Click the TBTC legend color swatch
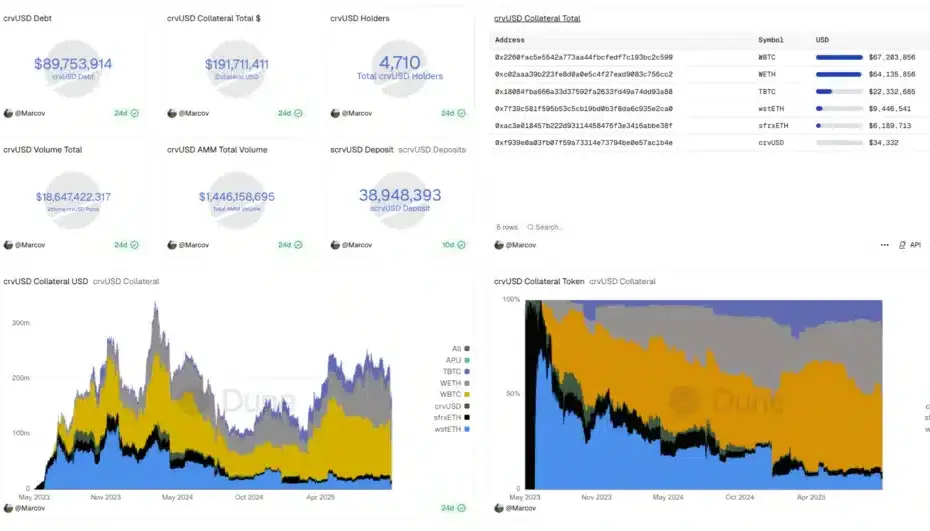 (467, 371)
